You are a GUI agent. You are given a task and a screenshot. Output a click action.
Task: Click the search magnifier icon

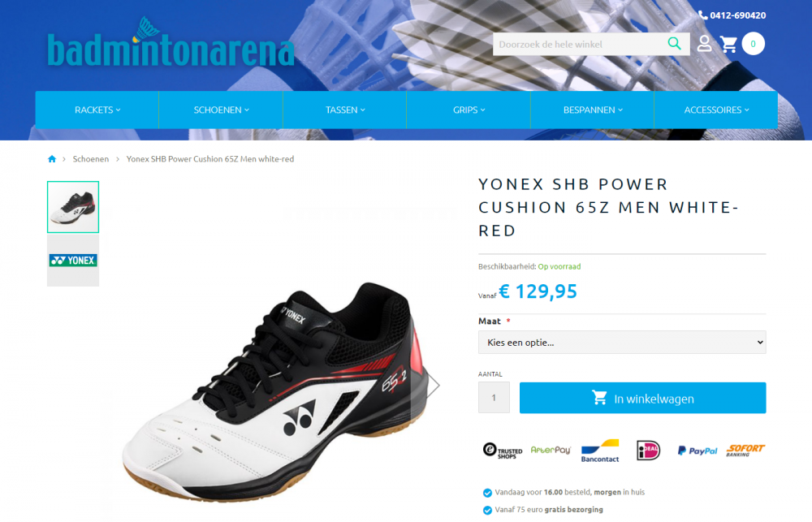click(x=674, y=44)
